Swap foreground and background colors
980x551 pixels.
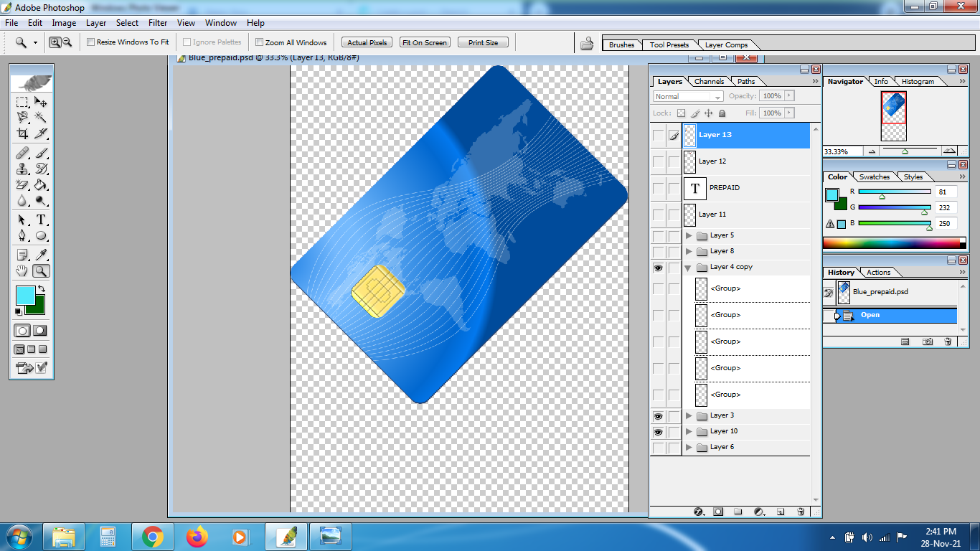pos(41,288)
